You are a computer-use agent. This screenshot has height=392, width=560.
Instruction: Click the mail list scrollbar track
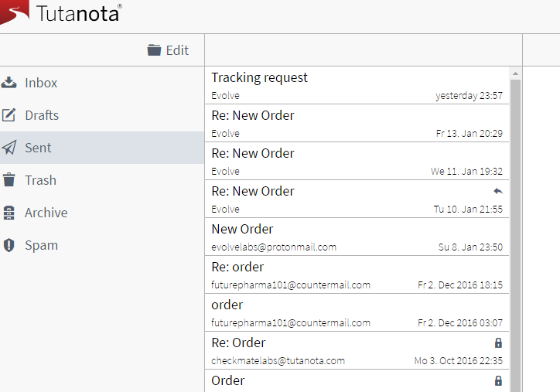click(x=515, y=236)
